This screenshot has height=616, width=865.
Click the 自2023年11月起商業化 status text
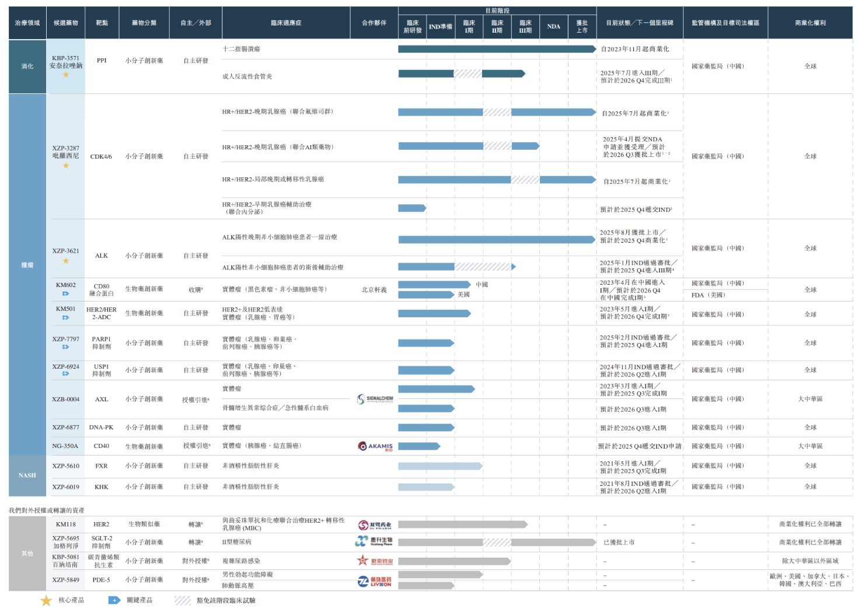(x=635, y=49)
